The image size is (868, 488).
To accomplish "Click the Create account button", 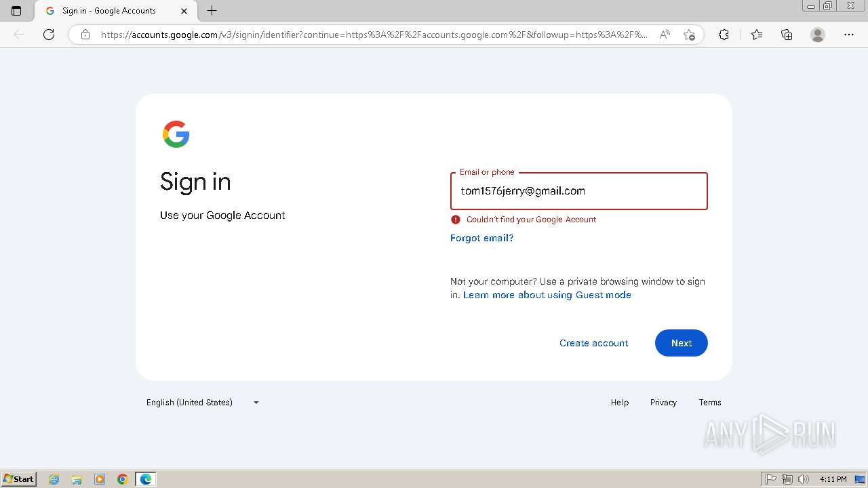I will [x=594, y=343].
